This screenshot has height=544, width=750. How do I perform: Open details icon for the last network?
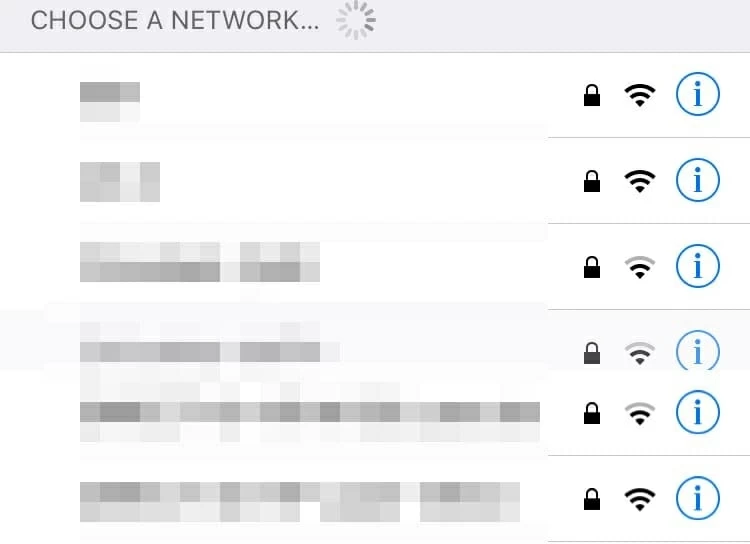[x=697, y=498]
